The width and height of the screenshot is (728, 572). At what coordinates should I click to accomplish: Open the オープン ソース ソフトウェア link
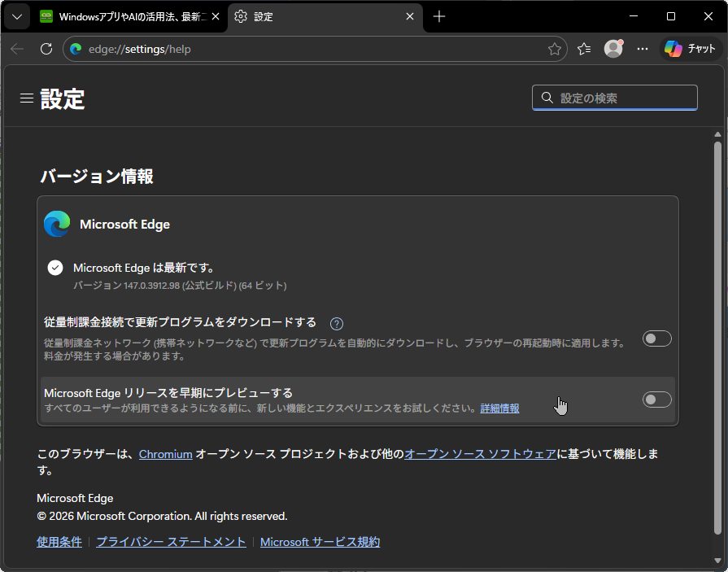481,454
